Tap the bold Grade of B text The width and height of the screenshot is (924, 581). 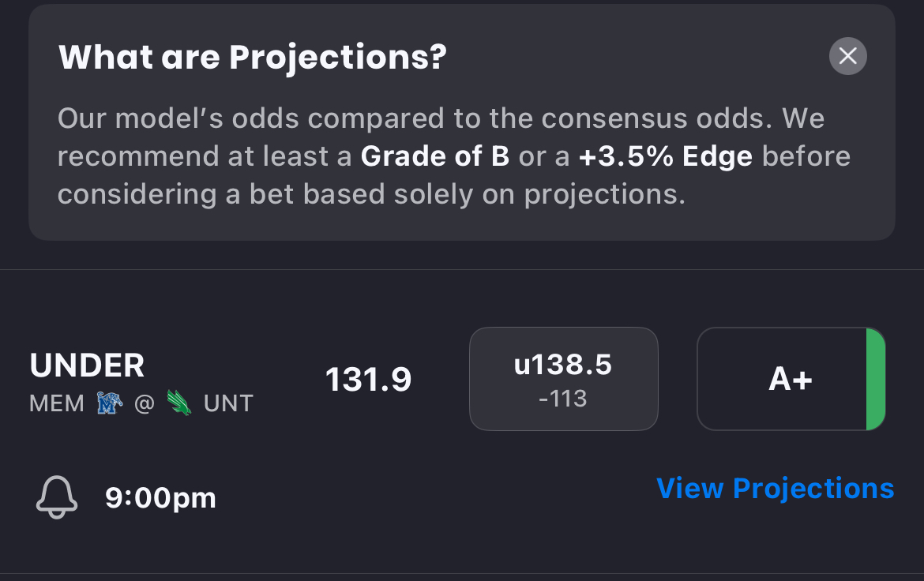(434, 156)
